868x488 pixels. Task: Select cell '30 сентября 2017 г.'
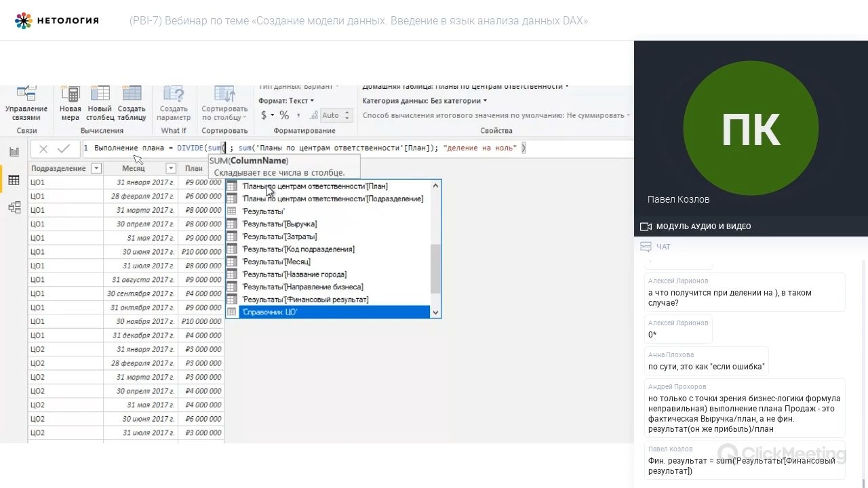click(x=140, y=293)
